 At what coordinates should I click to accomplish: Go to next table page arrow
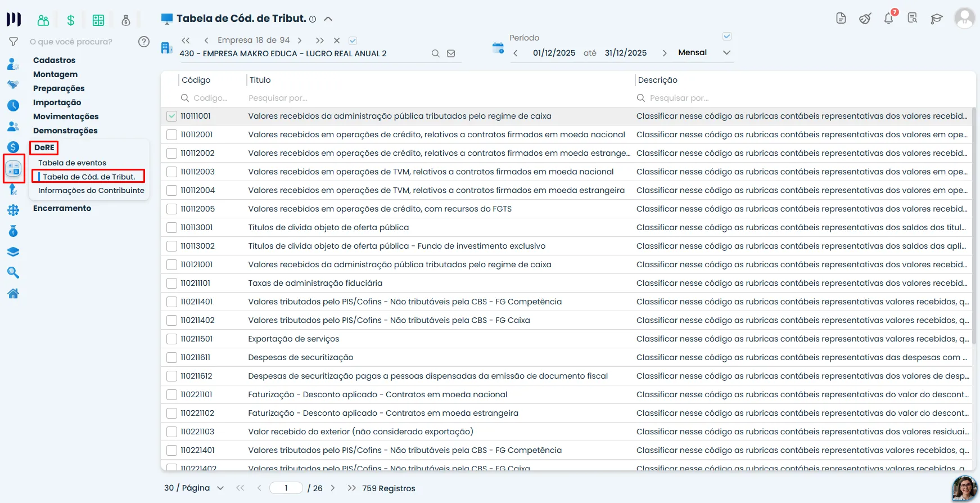[x=333, y=488]
